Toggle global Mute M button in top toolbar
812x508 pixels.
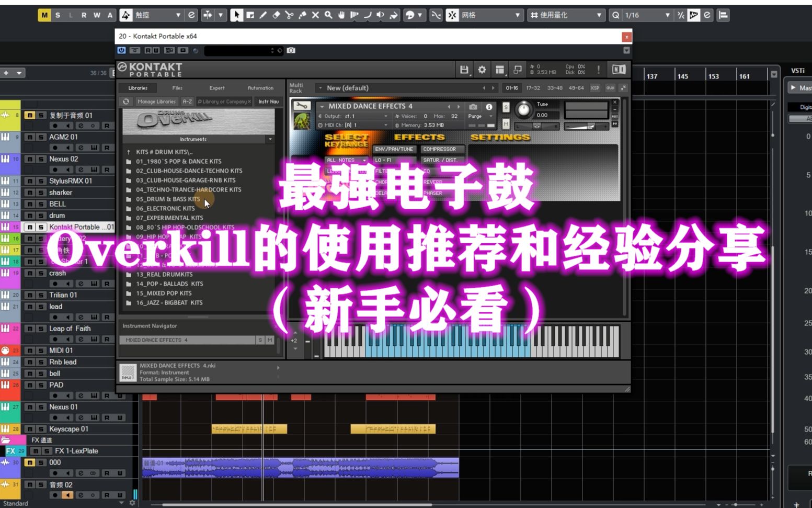click(x=44, y=15)
